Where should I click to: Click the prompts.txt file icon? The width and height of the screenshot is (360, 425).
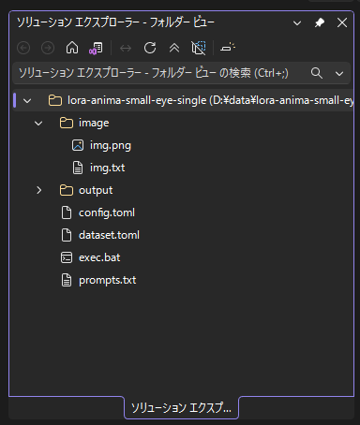66,280
